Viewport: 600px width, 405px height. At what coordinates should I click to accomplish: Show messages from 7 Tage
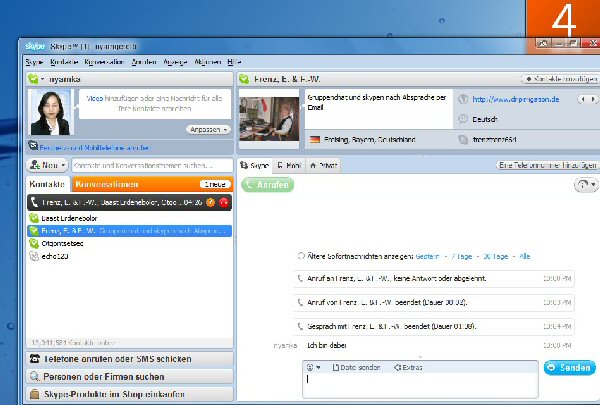(x=461, y=256)
